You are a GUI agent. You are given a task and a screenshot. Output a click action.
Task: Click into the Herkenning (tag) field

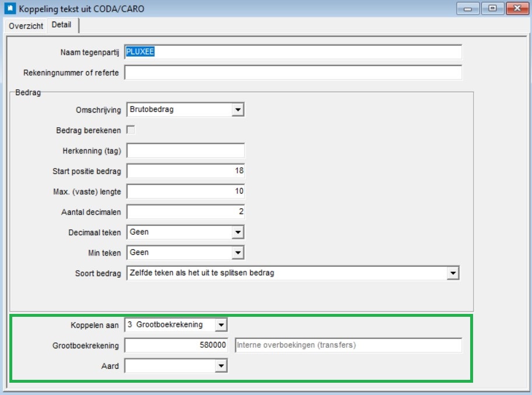(185, 151)
